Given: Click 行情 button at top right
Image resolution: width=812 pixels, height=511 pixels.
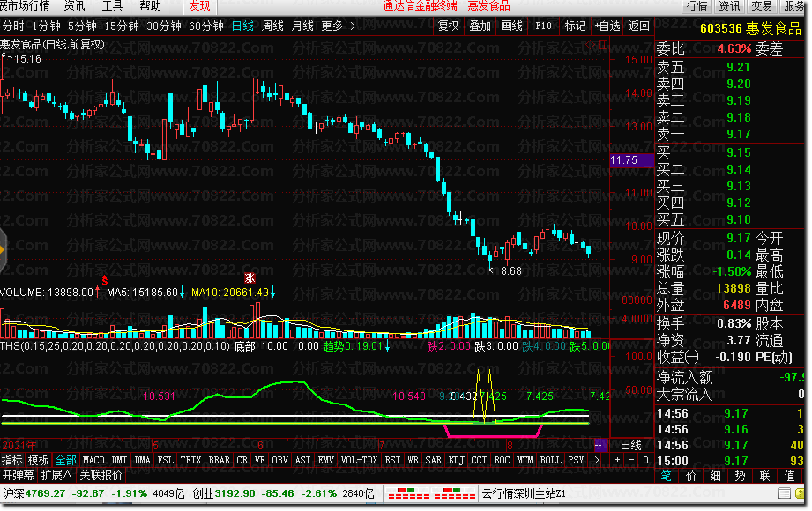Looking at the screenshot, I should [697, 6].
